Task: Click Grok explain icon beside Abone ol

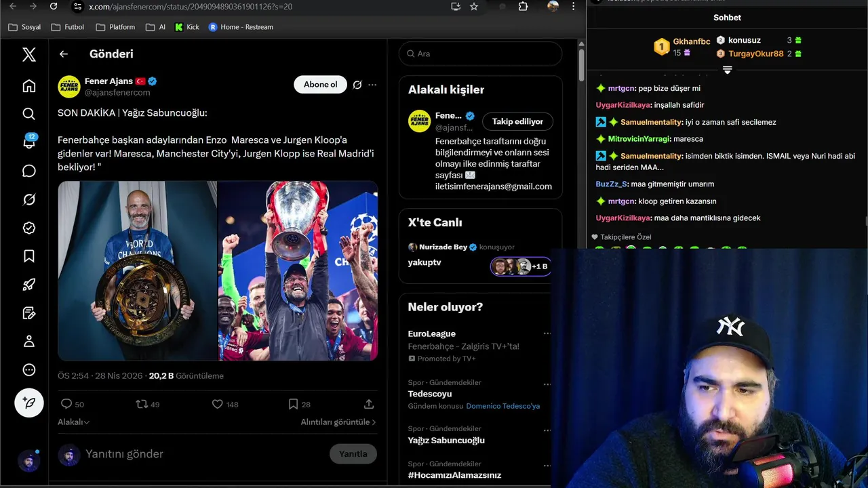Action: pos(357,85)
